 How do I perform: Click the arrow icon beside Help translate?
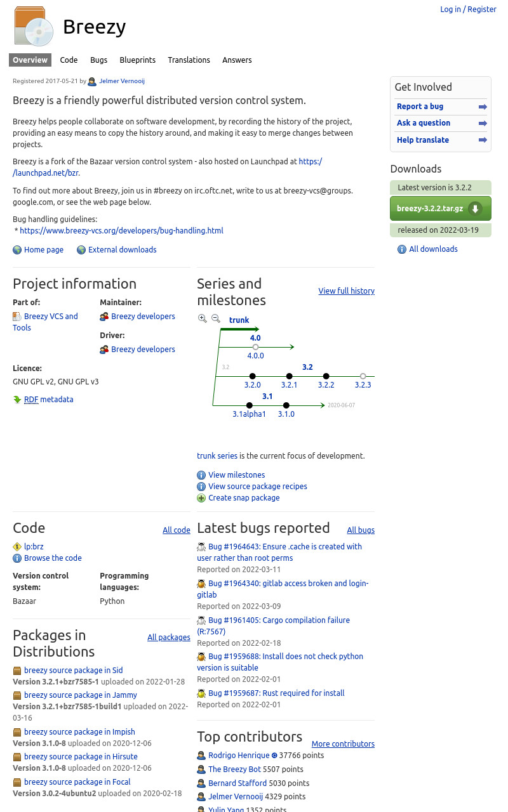pyautogui.click(x=483, y=140)
